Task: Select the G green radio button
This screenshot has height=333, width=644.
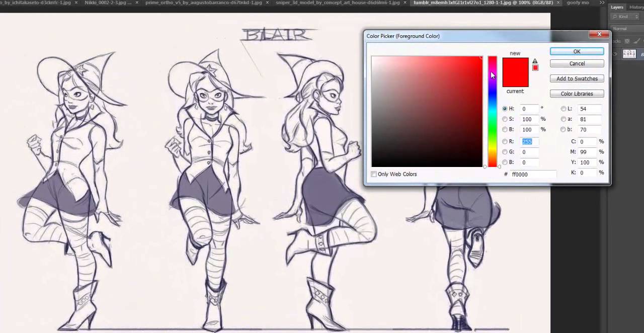Action: [x=505, y=152]
